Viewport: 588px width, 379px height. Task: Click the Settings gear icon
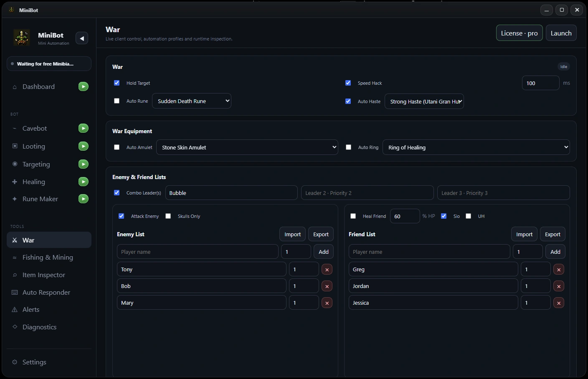(x=15, y=362)
